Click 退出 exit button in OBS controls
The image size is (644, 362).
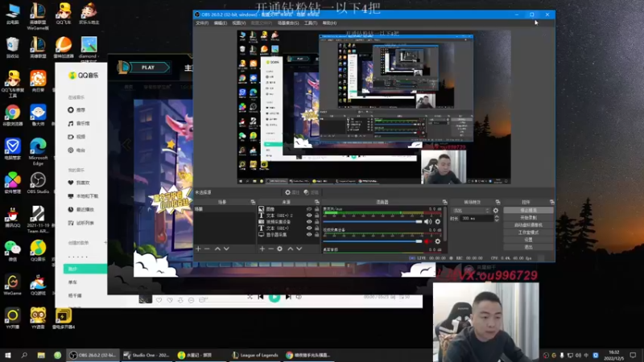tap(528, 247)
